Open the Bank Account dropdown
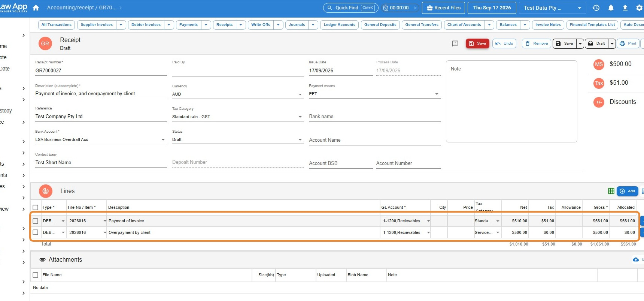The height and width of the screenshot is (301, 644). [101, 140]
